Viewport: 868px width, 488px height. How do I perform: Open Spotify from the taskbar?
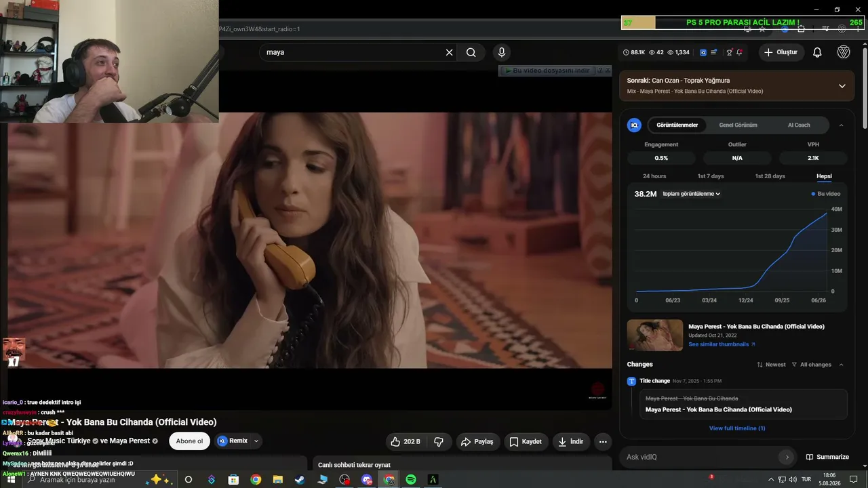(410, 480)
